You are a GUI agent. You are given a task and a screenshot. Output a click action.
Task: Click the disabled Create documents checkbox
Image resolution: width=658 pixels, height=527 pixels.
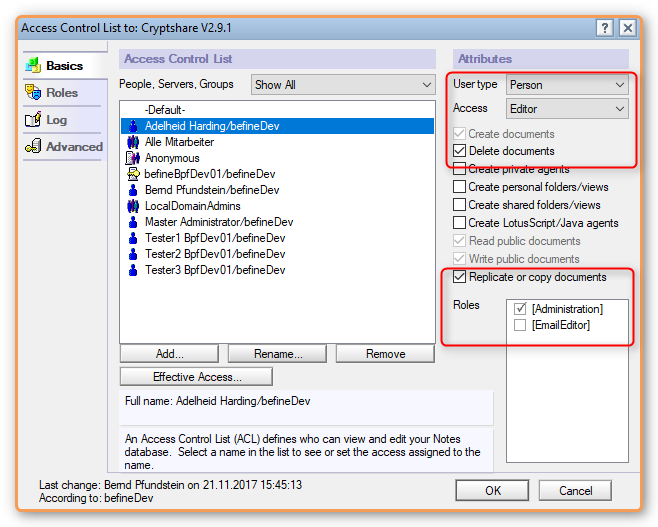tap(460, 134)
